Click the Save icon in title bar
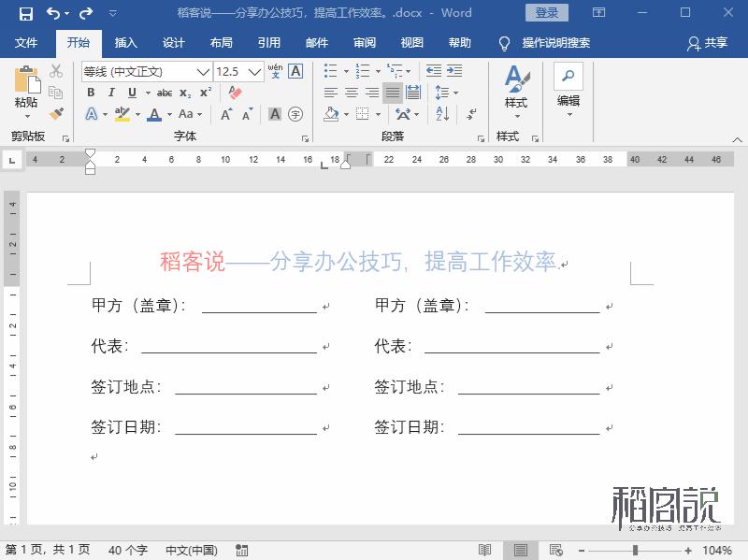The image size is (748, 560). click(x=25, y=13)
